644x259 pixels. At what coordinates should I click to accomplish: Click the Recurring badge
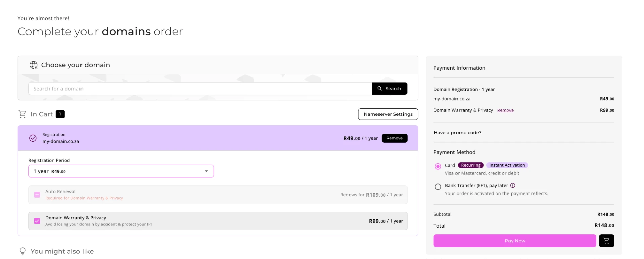tap(471, 165)
